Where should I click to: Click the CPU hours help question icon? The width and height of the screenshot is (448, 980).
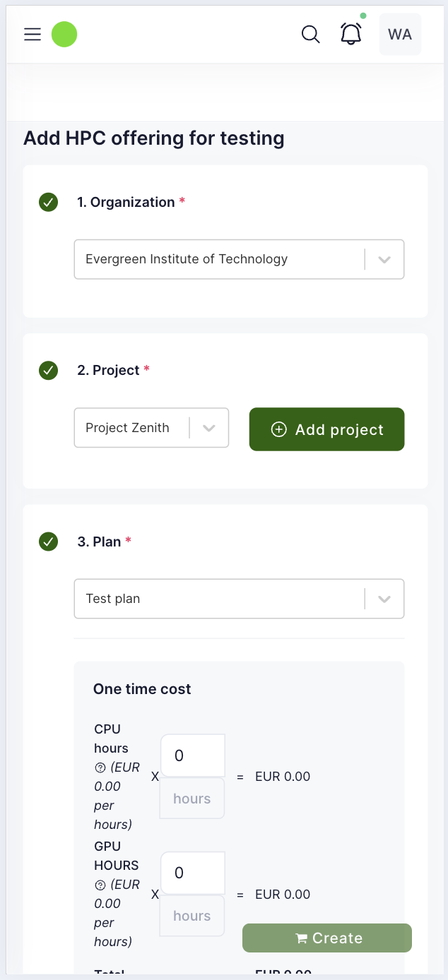(x=100, y=767)
